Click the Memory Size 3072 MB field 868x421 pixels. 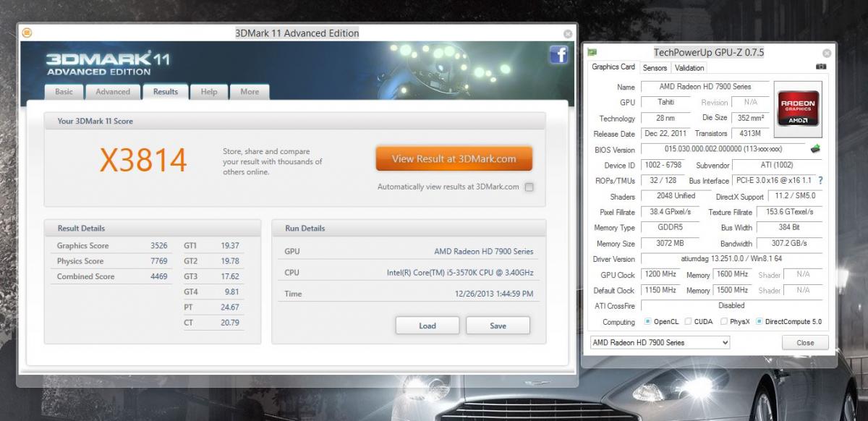point(671,244)
